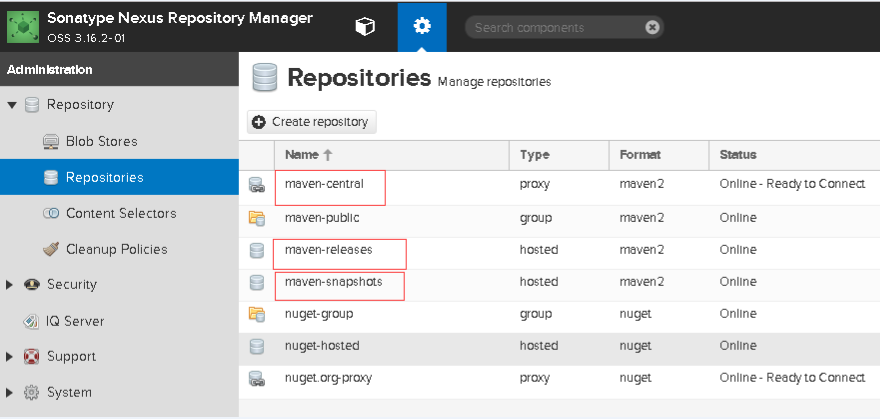
Task: Expand the System section
Action: pos(10,393)
